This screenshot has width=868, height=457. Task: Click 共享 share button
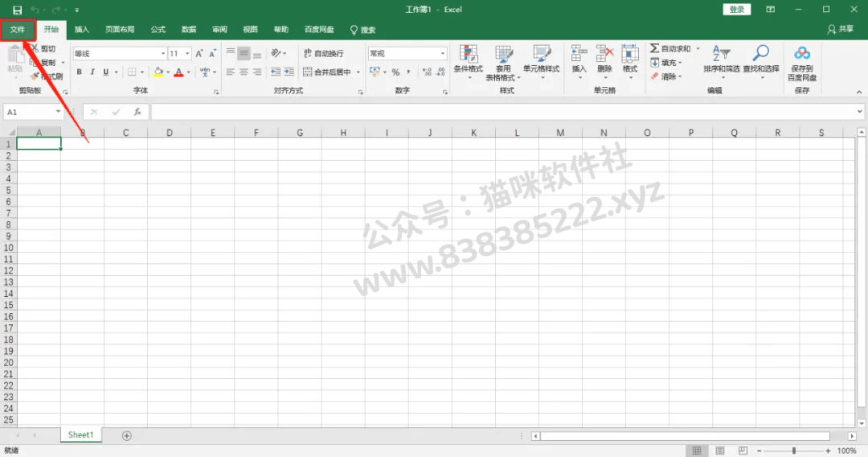click(x=841, y=29)
